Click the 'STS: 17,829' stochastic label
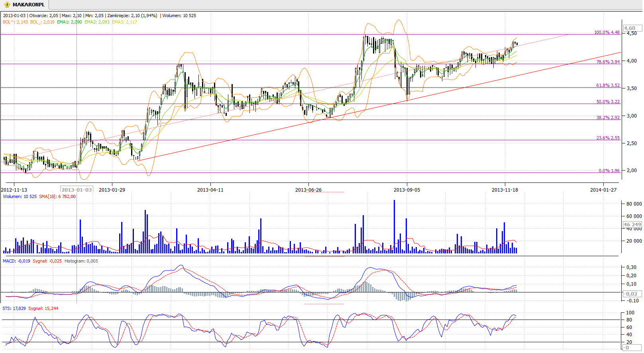644x353 pixels. [14, 309]
